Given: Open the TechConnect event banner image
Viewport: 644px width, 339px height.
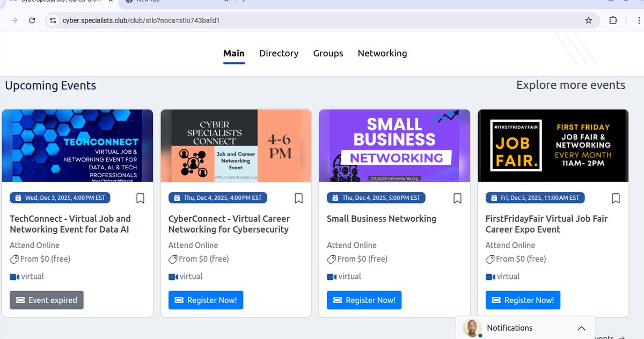Looking at the screenshot, I should tap(77, 146).
